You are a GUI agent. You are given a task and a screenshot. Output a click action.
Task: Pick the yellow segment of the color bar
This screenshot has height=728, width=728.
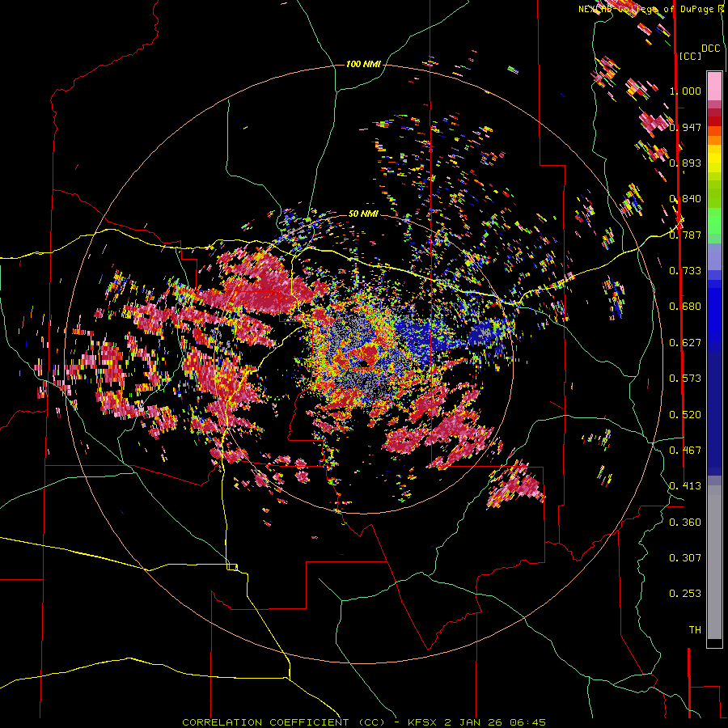(x=714, y=159)
